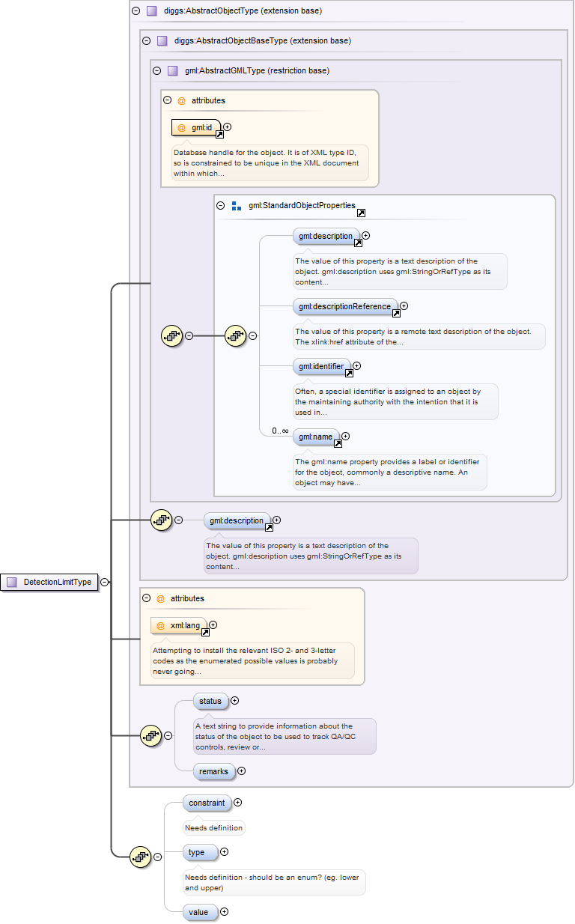Collapse diggs:AbstractObjectBaseType section
This screenshot has width=575, height=924.
coord(146,40)
